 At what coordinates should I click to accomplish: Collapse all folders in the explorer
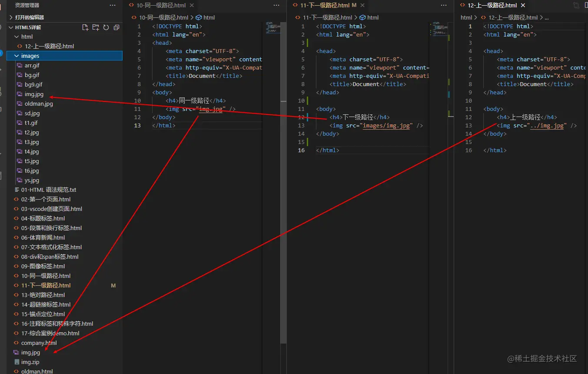click(116, 27)
